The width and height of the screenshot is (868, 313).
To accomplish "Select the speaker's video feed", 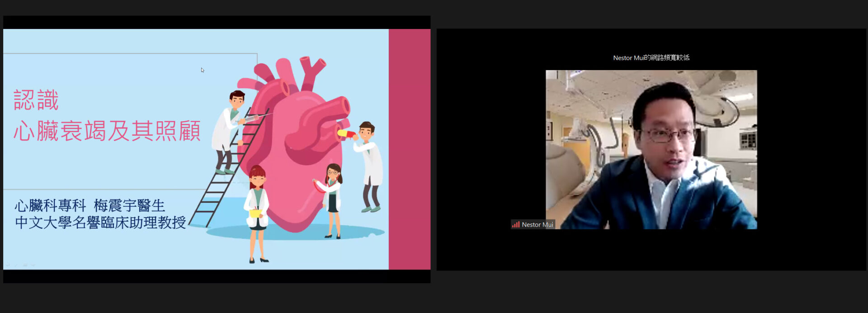I will click(651, 149).
